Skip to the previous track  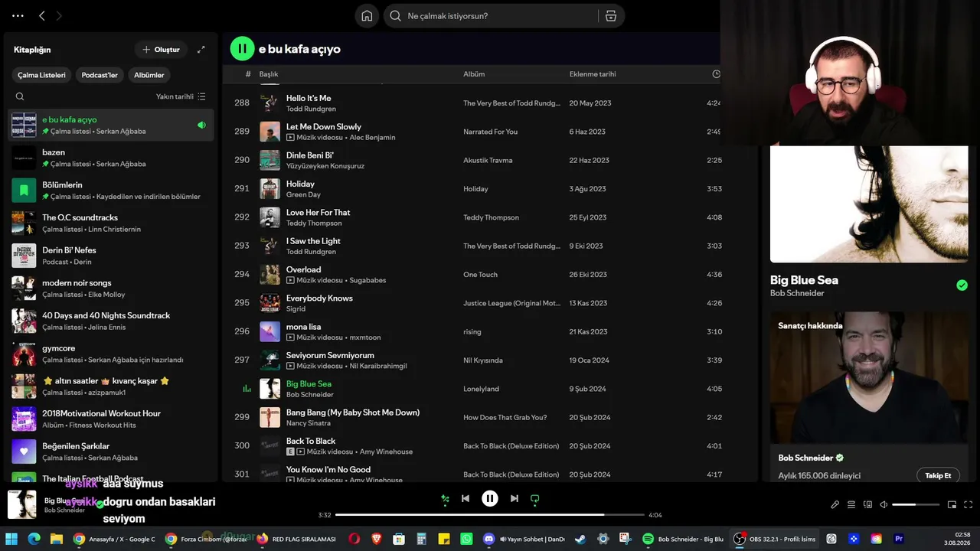click(x=465, y=499)
